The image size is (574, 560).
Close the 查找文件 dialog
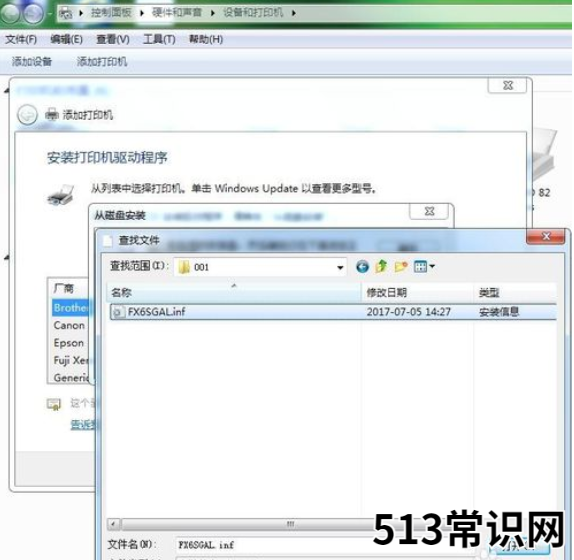pos(545,236)
